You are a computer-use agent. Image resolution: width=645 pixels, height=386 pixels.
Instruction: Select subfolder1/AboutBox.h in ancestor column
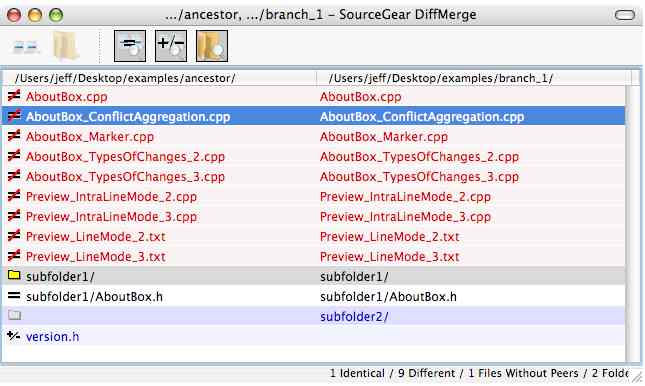[x=95, y=297]
